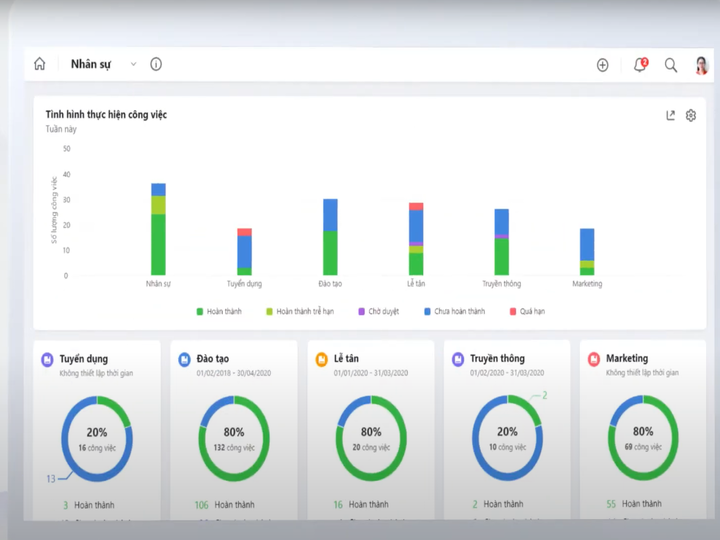720x540 pixels.
Task: Click the Đào tạo card icon
Action: tap(184, 359)
